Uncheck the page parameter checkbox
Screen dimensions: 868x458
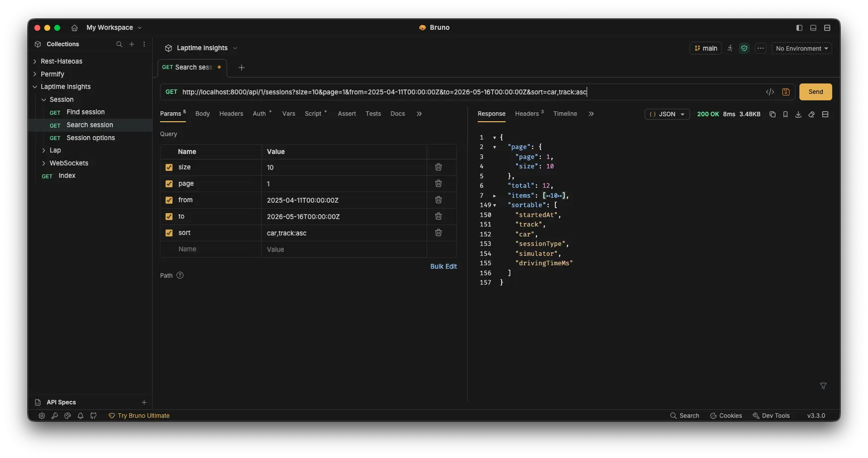point(169,184)
